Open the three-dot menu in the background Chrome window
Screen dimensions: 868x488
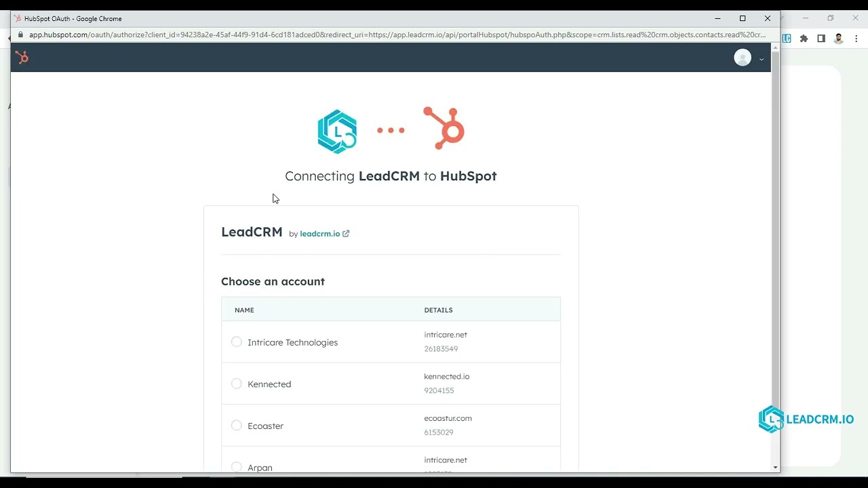856,39
